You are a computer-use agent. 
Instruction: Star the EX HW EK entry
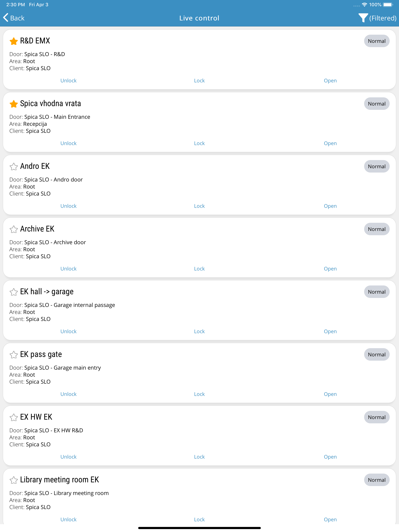coord(14,417)
